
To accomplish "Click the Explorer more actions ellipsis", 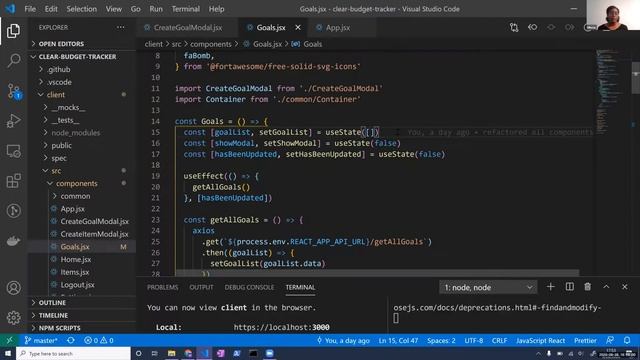I will [x=120, y=27].
